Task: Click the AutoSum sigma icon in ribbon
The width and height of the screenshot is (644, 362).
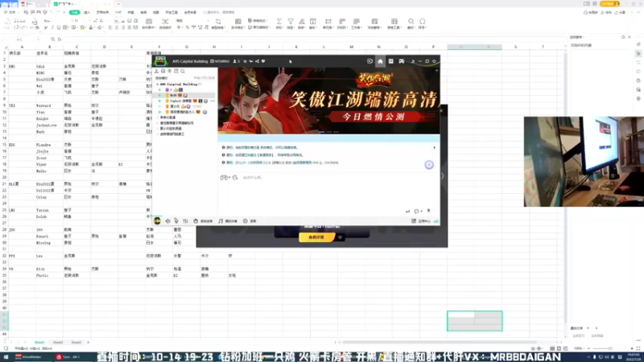Action: coord(279,22)
